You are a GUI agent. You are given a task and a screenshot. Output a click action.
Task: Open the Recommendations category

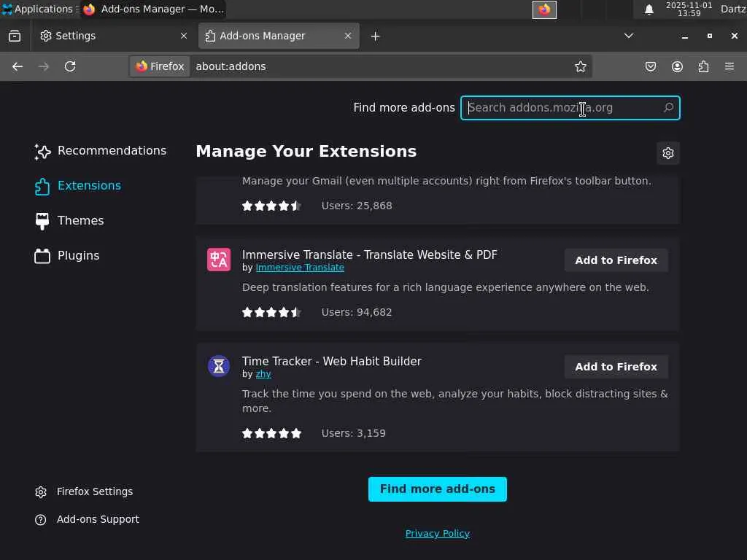tap(101, 151)
